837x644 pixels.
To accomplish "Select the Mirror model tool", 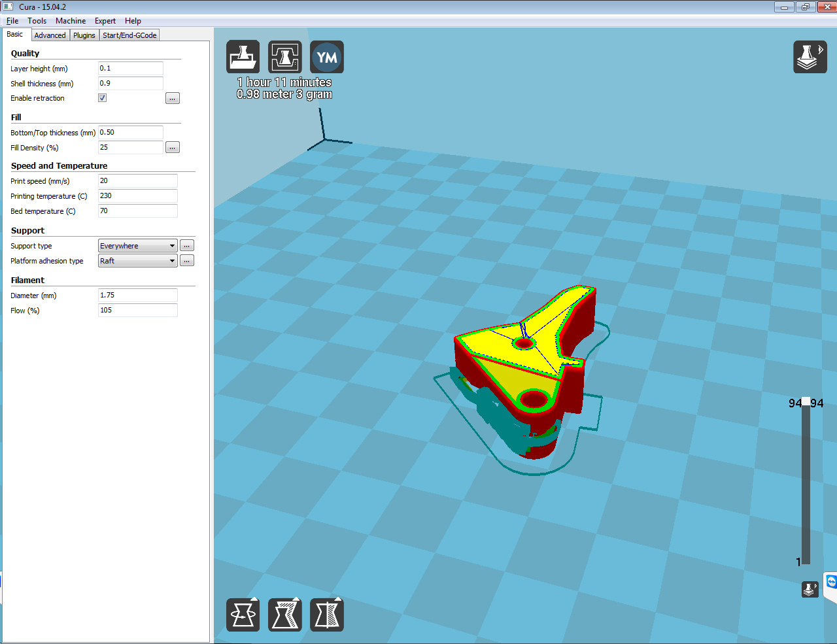I will pyautogui.click(x=327, y=615).
